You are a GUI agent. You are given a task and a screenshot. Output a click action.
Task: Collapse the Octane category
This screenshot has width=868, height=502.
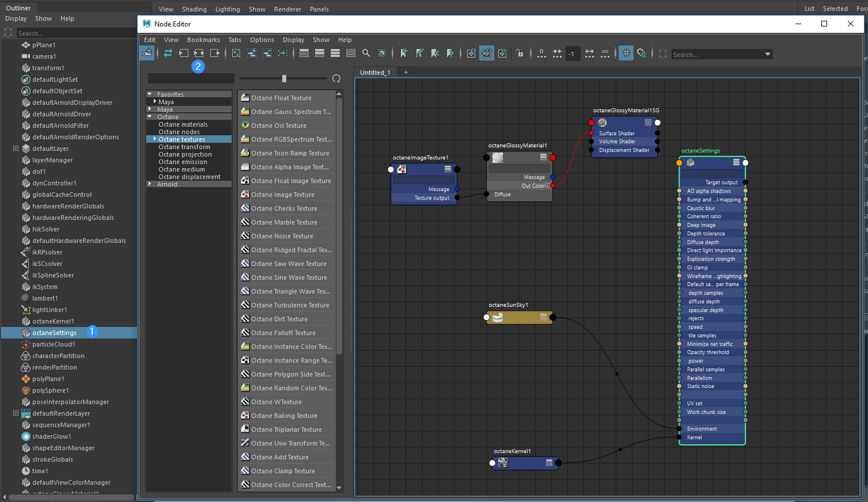pyautogui.click(x=150, y=117)
